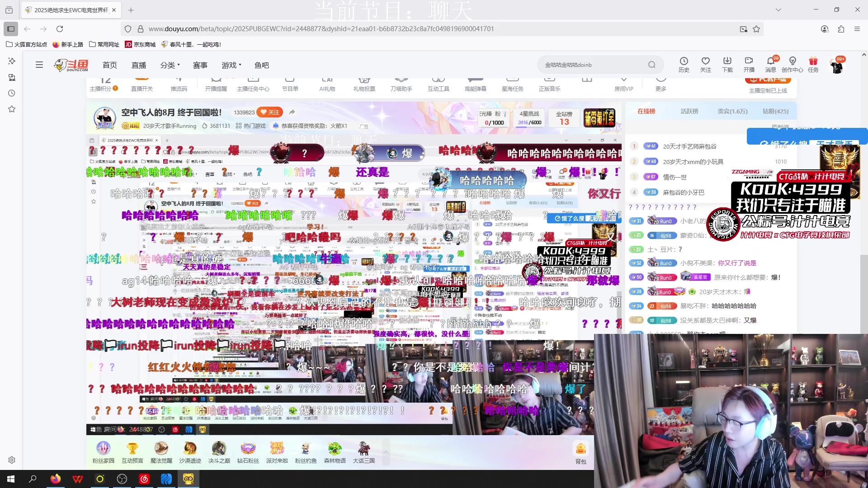Go to 首页 home navigation
This screenshot has width=868, height=488.
(x=110, y=65)
